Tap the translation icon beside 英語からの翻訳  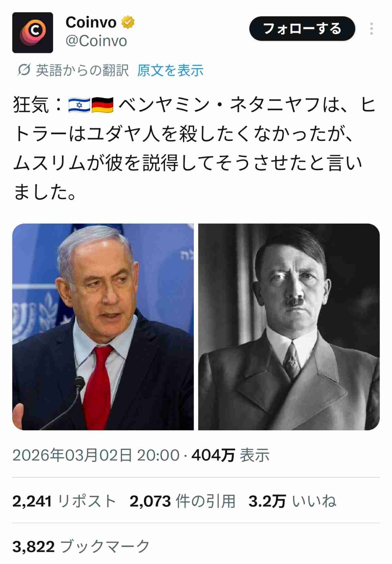click(x=24, y=70)
